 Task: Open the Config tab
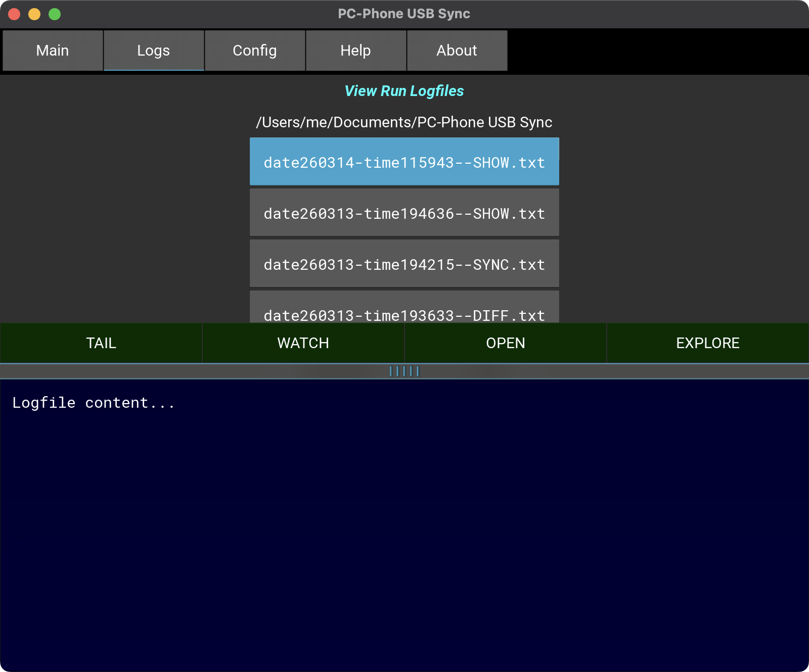pyautogui.click(x=255, y=51)
